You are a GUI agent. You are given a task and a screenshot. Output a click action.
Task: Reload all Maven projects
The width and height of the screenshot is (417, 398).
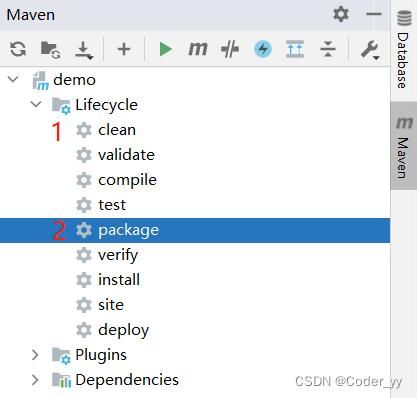pyautogui.click(x=18, y=49)
